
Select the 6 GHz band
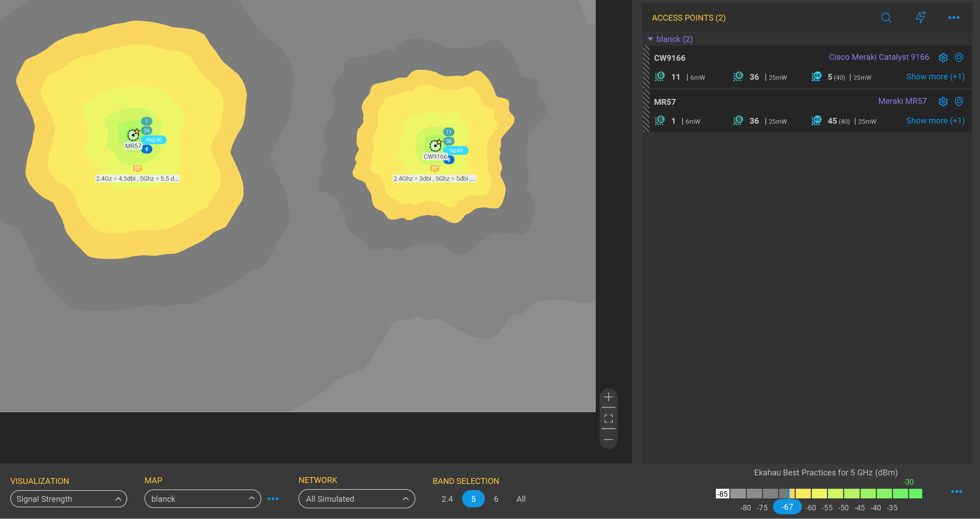coord(496,499)
